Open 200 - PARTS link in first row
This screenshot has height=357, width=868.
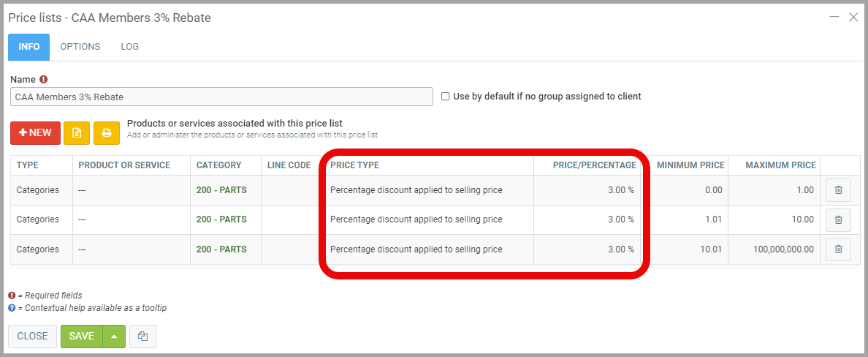tap(221, 190)
